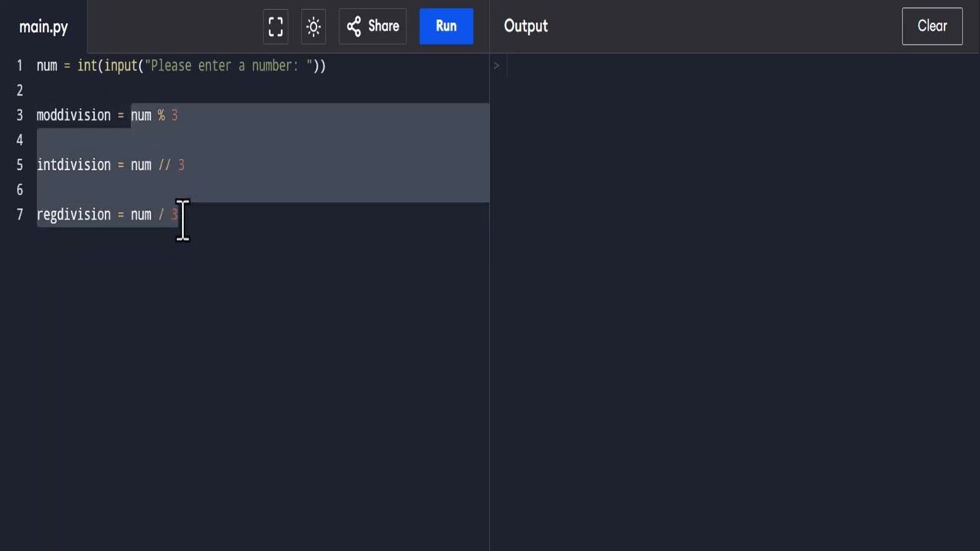Click the 'int(input' call on line 1
This screenshot has height=551, width=980.
[x=107, y=66]
